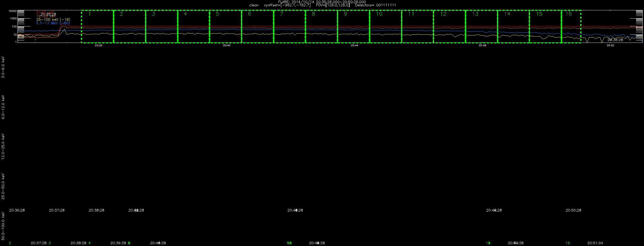The image size is (644, 246).
Task: Select interval 10 box in the light curve
Action: pos(385,26)
